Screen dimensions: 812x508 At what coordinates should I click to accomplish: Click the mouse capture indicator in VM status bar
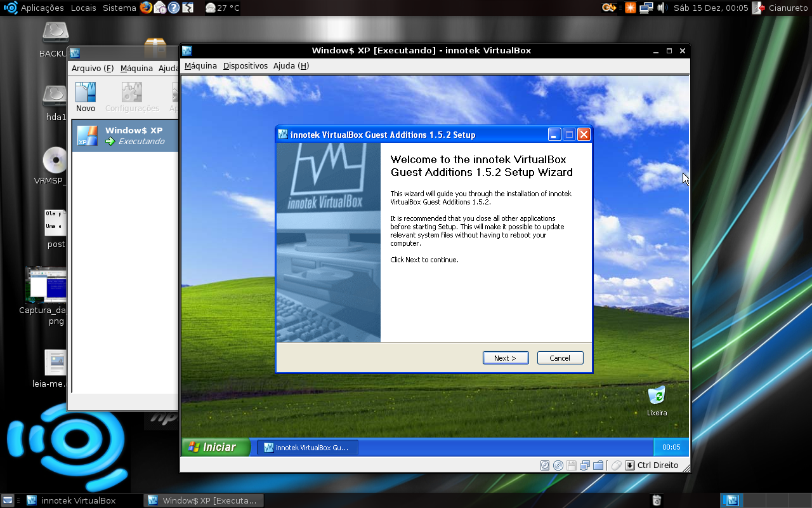[x=617, y=465]
